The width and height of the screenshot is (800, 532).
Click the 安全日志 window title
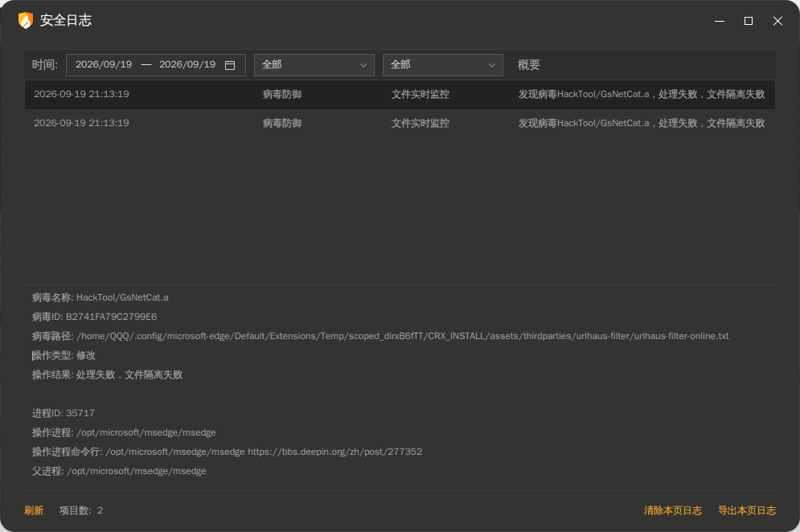click(x=66, y=20)
